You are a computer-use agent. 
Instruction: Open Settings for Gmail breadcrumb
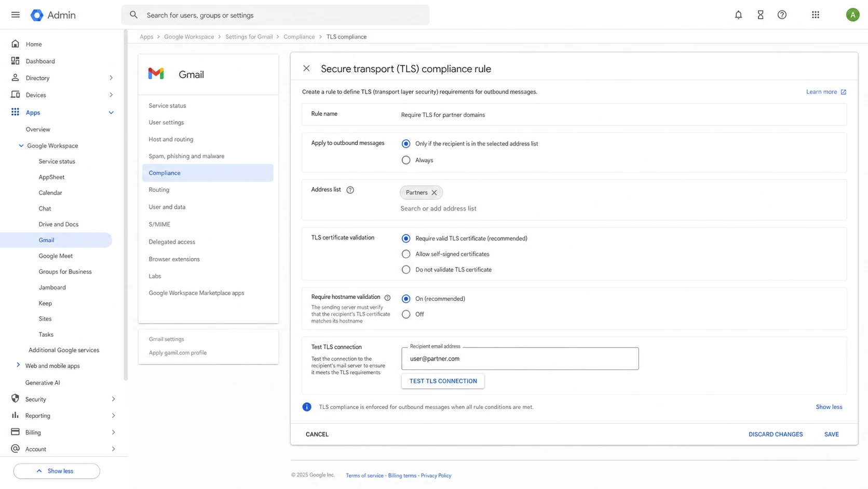(249, 37)
